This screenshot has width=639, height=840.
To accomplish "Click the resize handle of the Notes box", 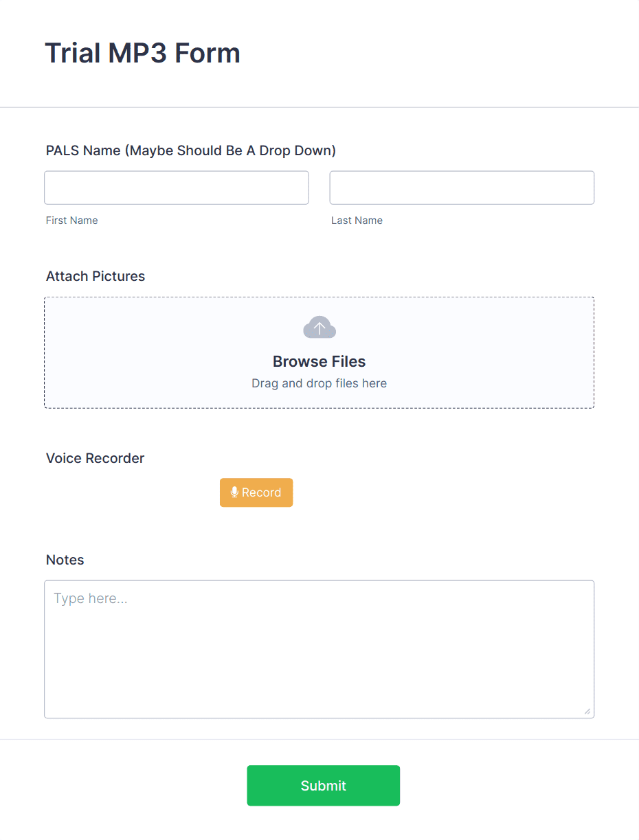I will 588,712.
